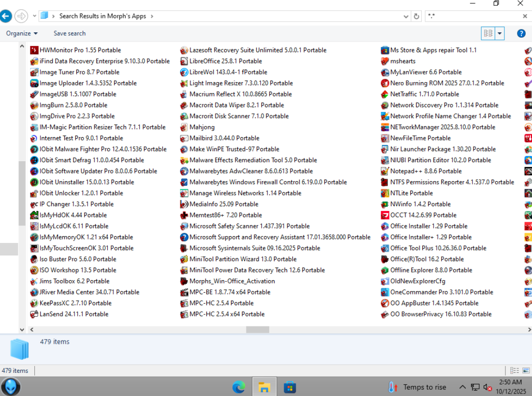The height and width of the screenshot is (396, 532).
Task: Clear the search box text
Action: 525,16
